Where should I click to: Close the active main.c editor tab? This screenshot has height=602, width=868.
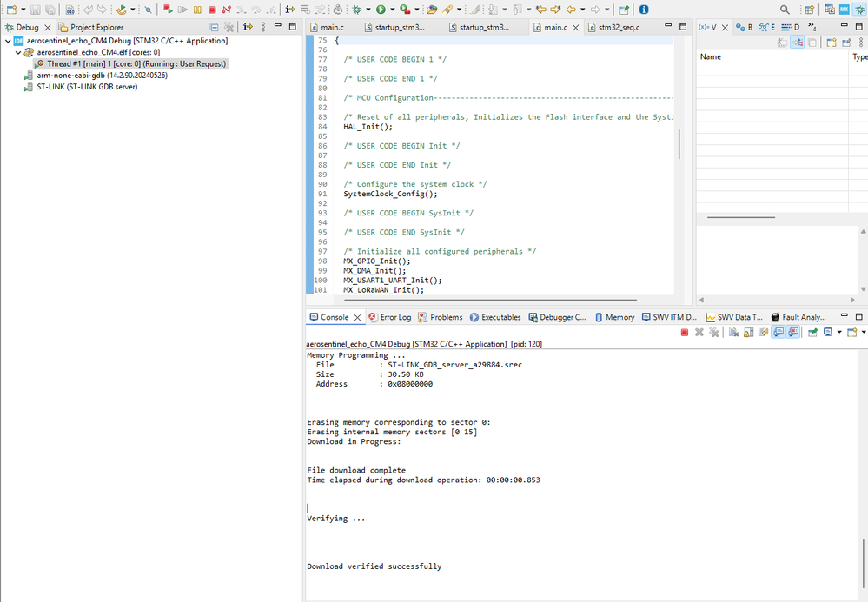pyautogui.click(x=576, y=27)
